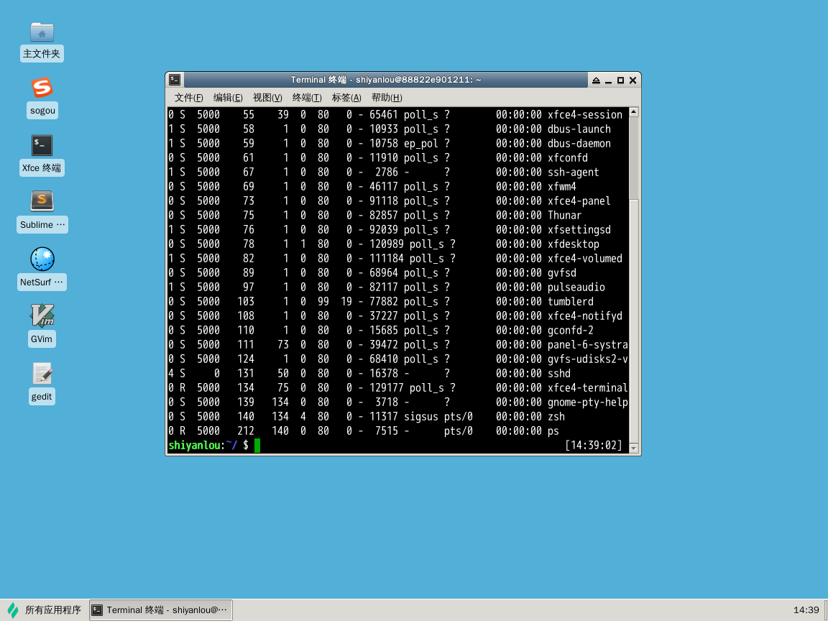
Task: Open the 编辑(E) menu
Action: pos(228,98)
